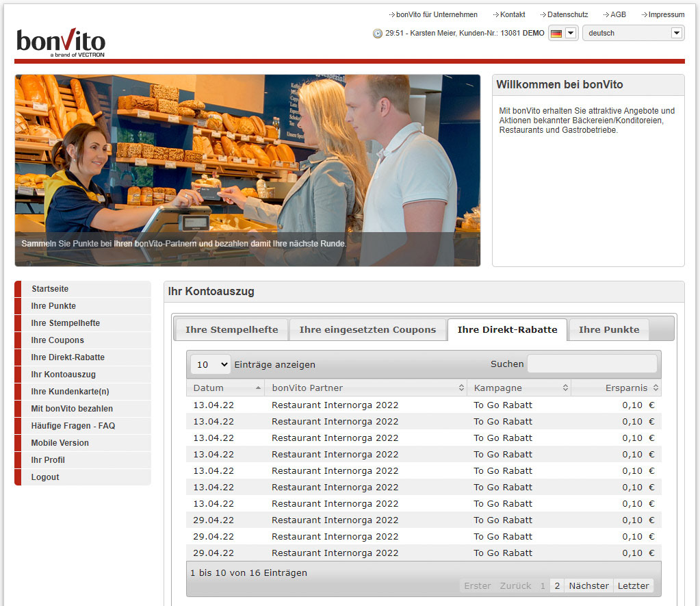Viewport: 700px width, 606px height.
Task: Go to page 2 of the table
Action: pos(557,586)
